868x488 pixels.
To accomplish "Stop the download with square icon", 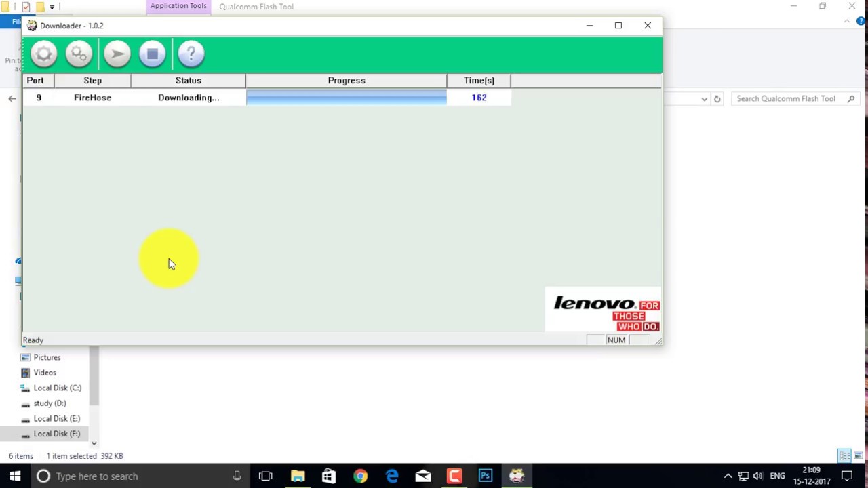I will [153, 54].
